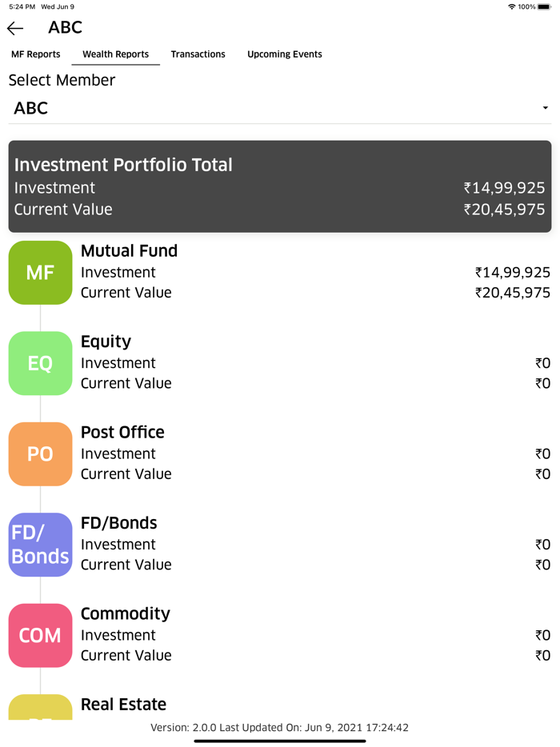Check the Wi-Fi status icon
The image size is (560, 747).
tap(512, 6)
